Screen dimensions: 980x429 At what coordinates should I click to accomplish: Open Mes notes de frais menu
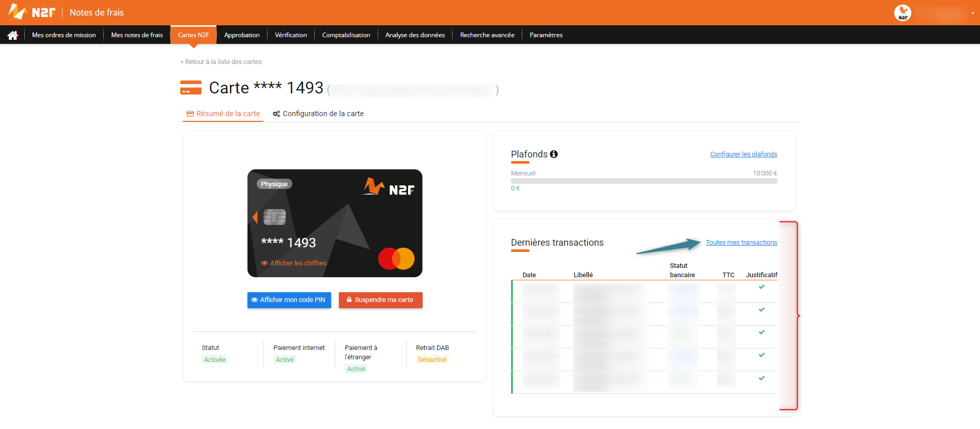137,35
